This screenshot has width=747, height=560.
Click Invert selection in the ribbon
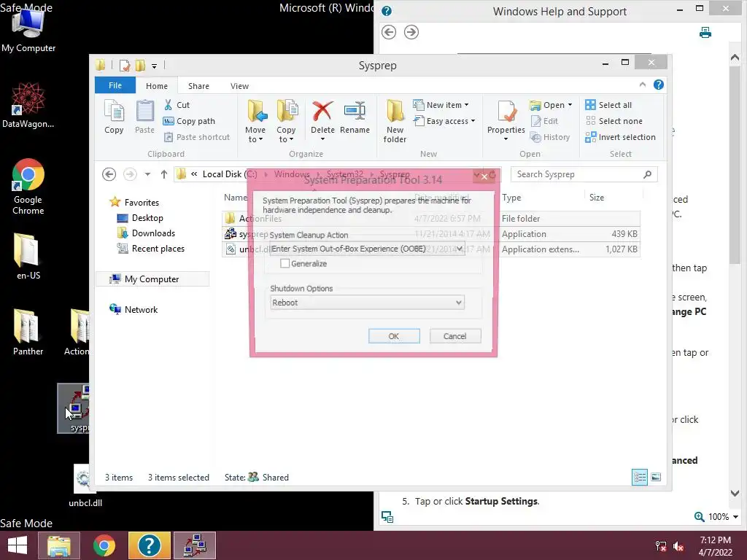click(x=620, y=137)
